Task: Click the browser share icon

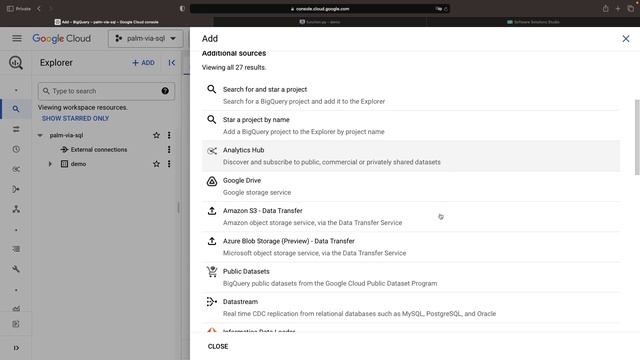Action: pyautogui.click(x=605, y=9)
